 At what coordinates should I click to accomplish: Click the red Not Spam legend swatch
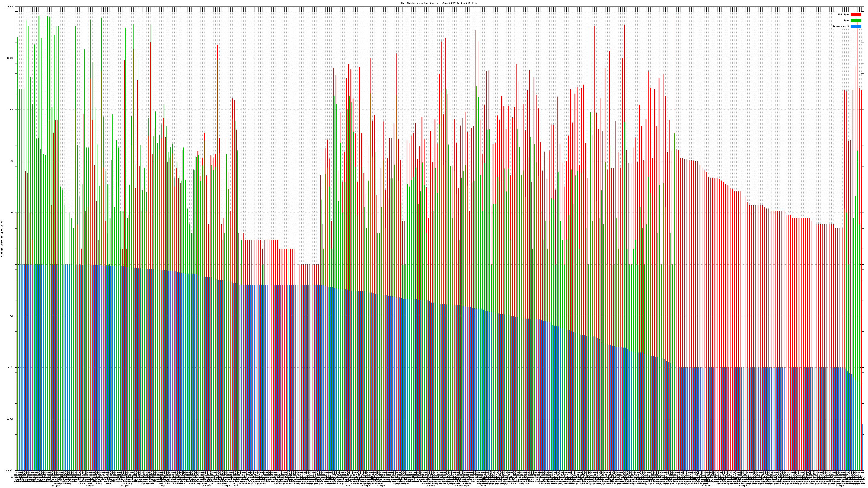pos(856,14)
